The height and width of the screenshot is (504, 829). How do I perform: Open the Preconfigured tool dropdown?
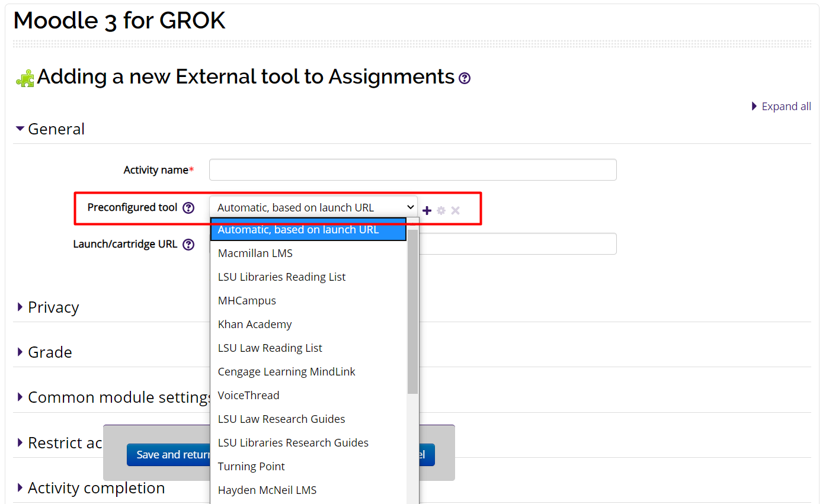[x=313, y=207]
